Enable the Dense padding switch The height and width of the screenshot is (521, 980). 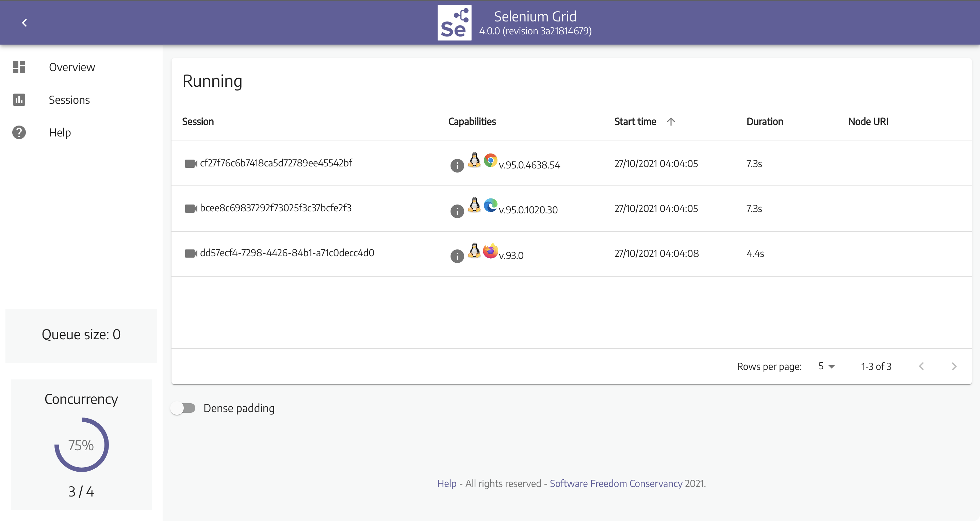183,408
